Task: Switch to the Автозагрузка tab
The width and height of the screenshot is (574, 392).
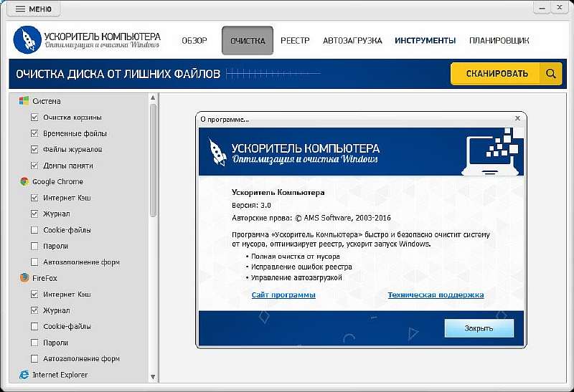Action: (352, 41)
